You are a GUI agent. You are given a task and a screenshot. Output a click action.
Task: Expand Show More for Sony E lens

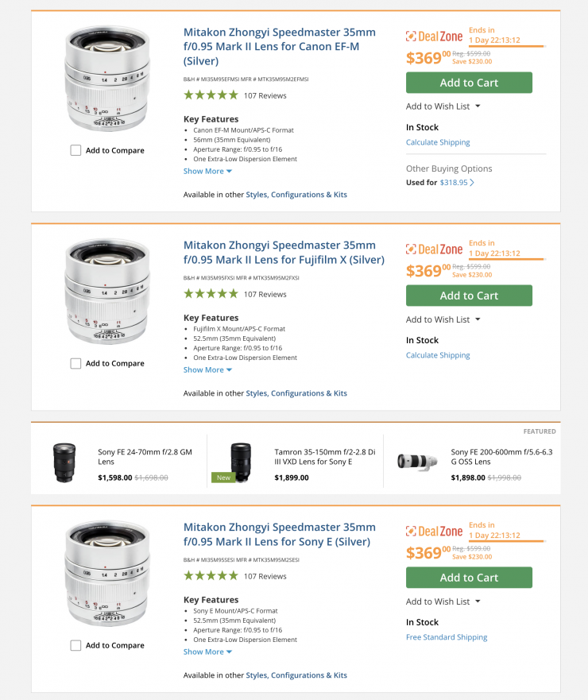click(207, 652)
